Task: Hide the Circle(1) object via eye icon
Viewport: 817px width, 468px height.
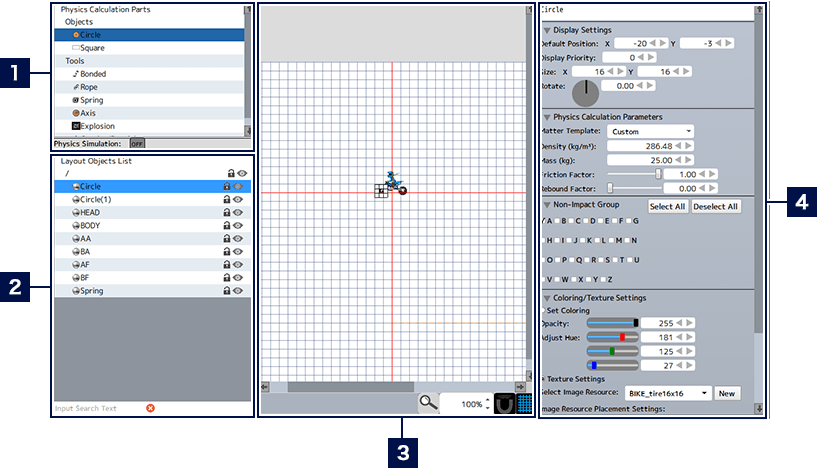Action: [238, 200]
